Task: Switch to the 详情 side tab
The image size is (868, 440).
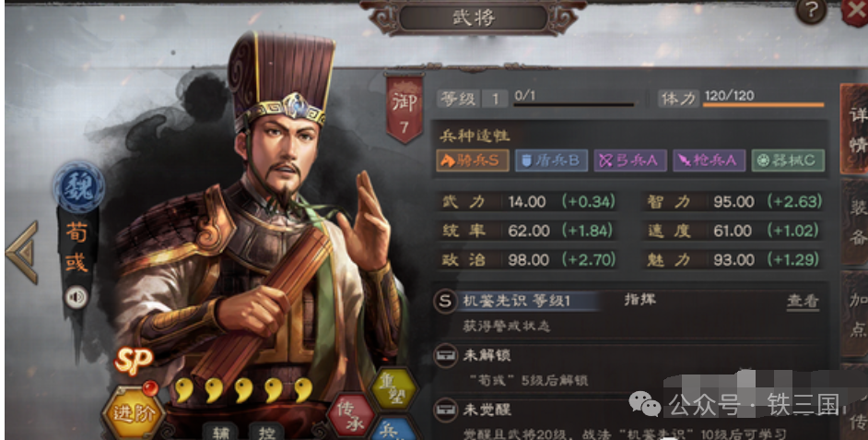Action: point(855,128)
